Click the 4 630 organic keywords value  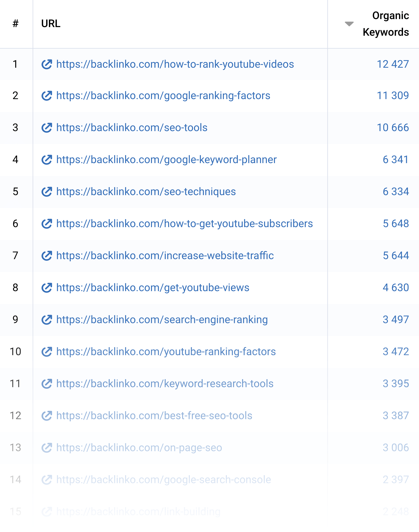(396, 288)
